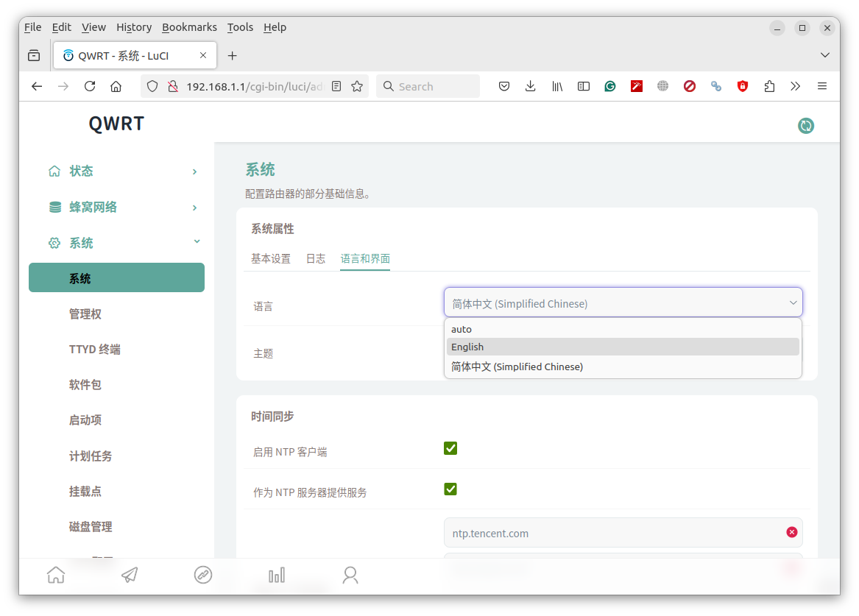Image resolution: width=859 pixels, height=616 pixels.
Task: Uncheck 作为 NTP 服务器提供服务 checkbox
Action: [450, 489]
